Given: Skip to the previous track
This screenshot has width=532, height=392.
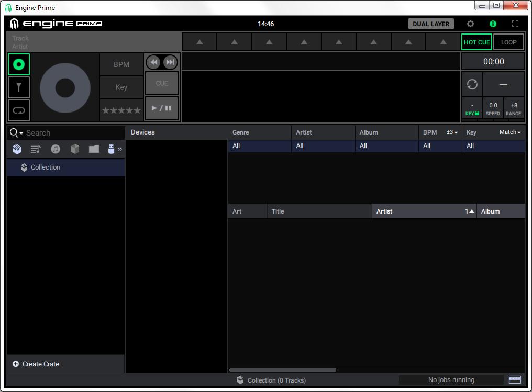Looking at the screenshot, I should point(153,62).
